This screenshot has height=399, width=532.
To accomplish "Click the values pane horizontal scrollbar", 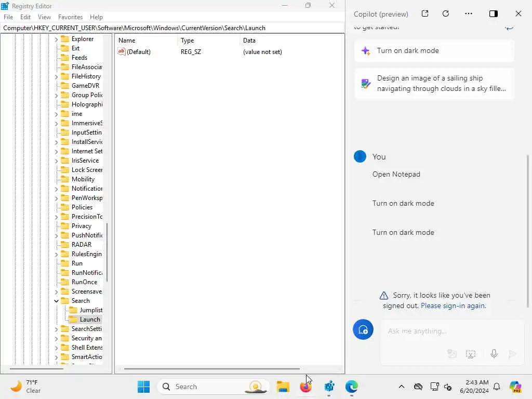I will coord(212,368).
